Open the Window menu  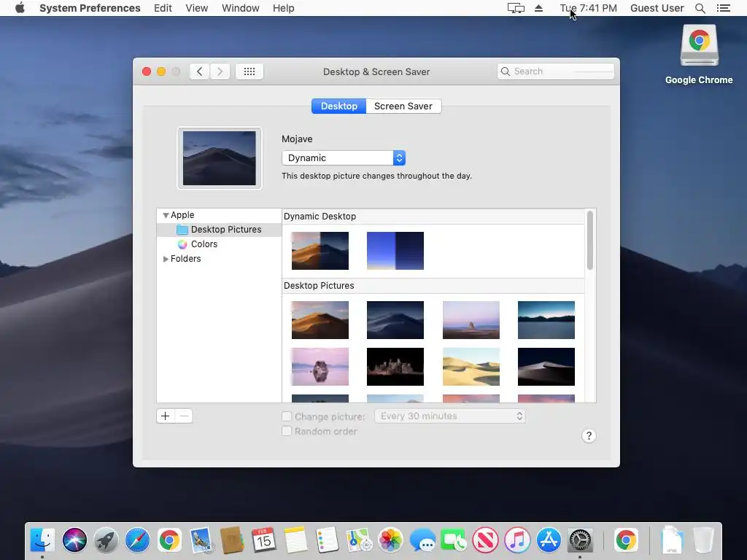[x=240, y=8]
